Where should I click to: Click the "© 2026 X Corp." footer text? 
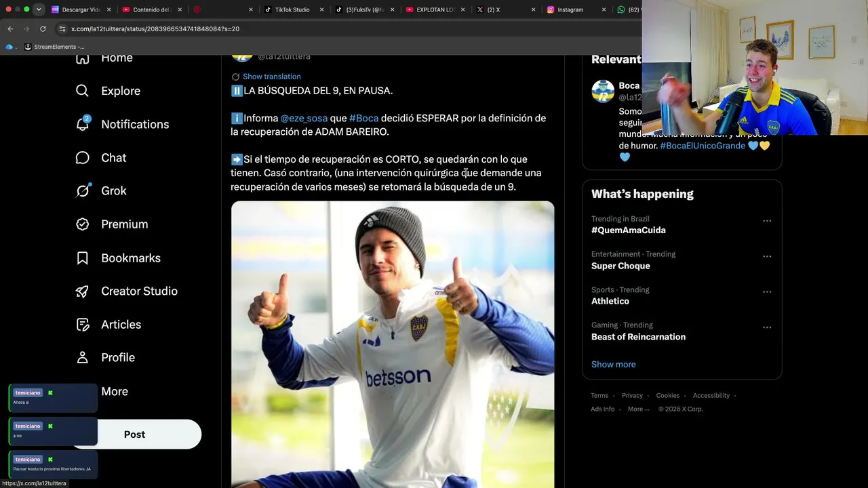click(x=680, y=409)
